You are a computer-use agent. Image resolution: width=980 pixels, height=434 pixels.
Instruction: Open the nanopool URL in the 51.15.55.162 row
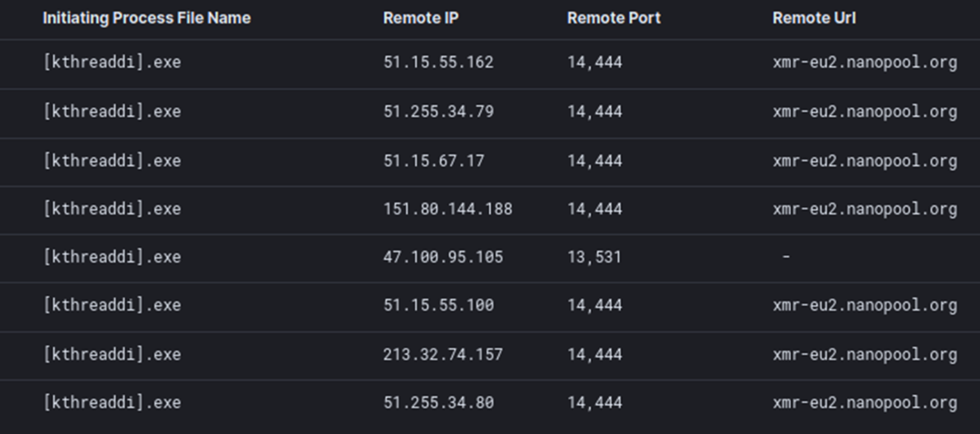click(x=864, y=64)
